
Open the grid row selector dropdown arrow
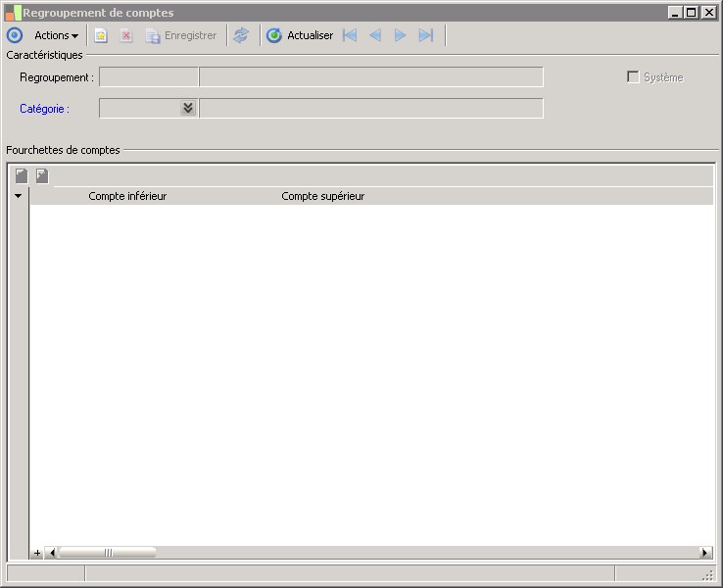pos(18,196)
